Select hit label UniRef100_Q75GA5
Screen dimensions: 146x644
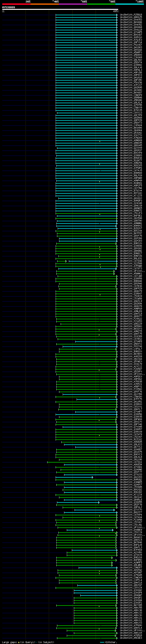(131, 575)
